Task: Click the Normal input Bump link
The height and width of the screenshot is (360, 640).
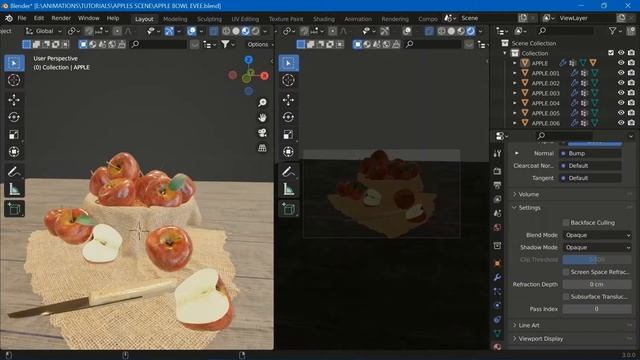Action: 591,153
